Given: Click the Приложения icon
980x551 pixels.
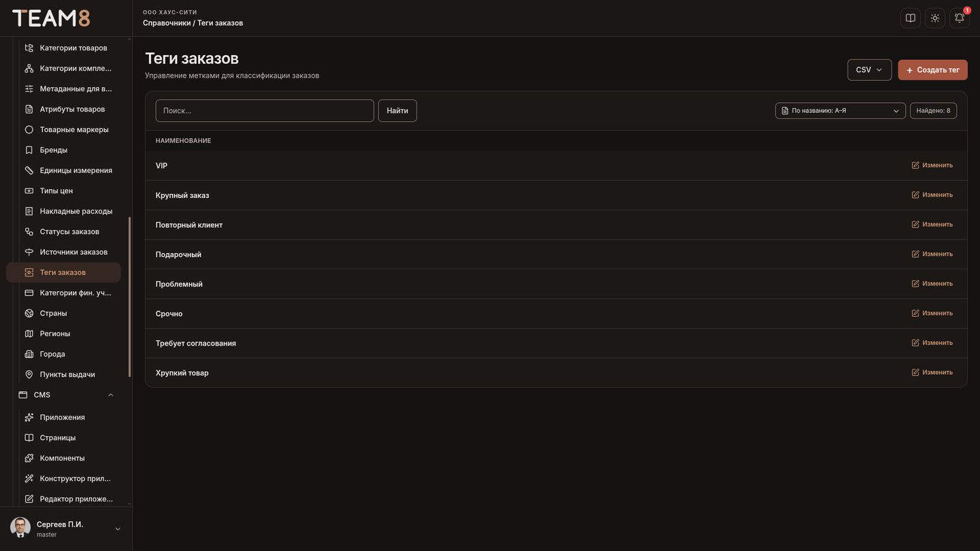Looking at the screenshot, I should click(x=29, y=417).
